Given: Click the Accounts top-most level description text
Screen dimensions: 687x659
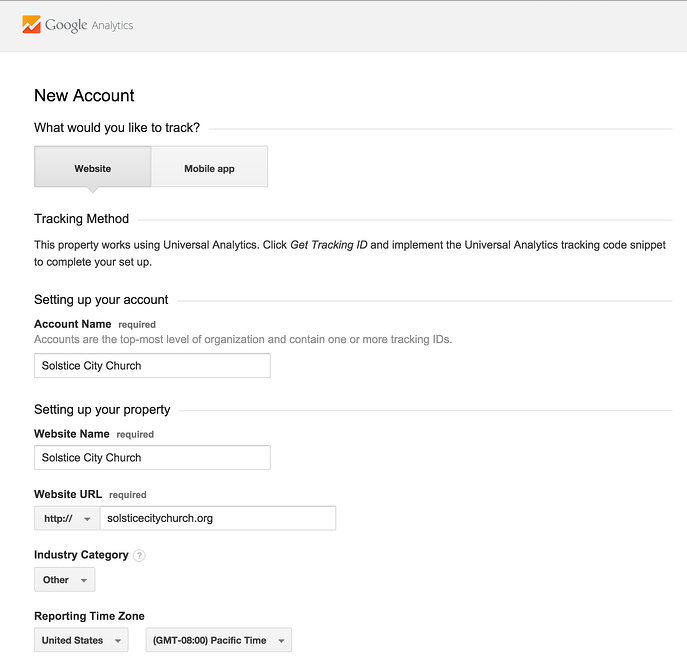Looking at the screenshot, I should (243, 340).
